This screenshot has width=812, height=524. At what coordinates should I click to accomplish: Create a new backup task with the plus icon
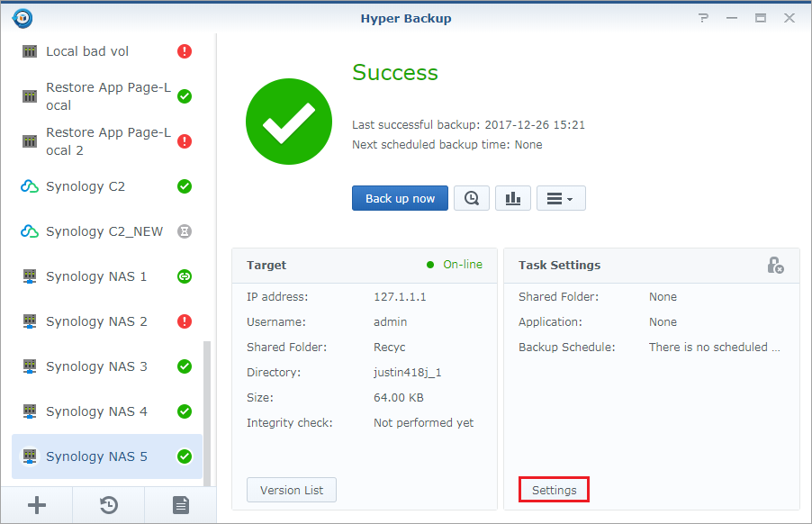[x=36, y=505]
